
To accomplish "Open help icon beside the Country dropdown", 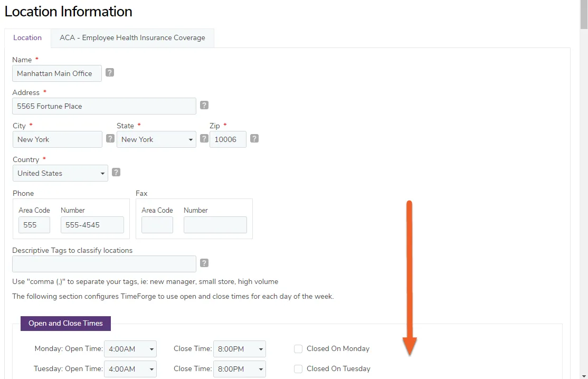I will pyautogui.click(x=116, y=172).
